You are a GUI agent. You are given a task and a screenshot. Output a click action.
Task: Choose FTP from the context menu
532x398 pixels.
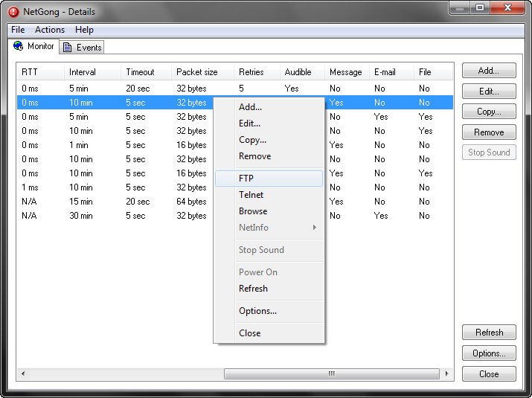pyautogui.click(x=246, y=179)
